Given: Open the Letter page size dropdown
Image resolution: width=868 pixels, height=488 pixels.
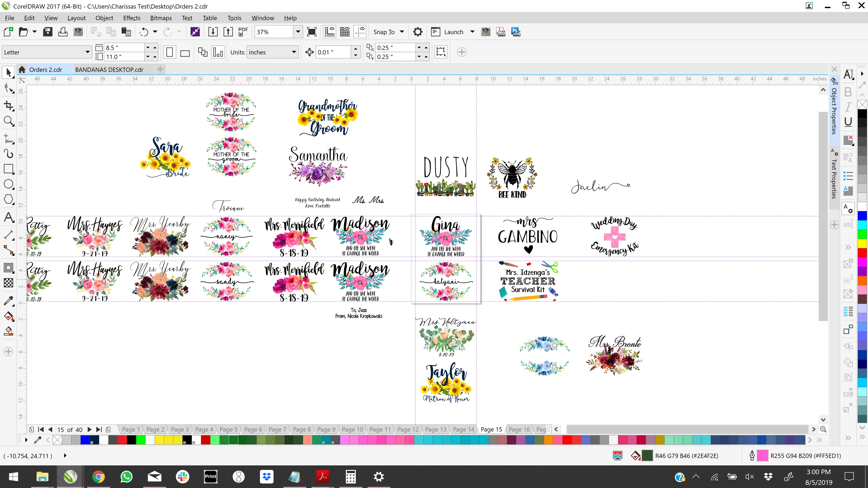Looking at the screenshot, I should coord(87,52).
